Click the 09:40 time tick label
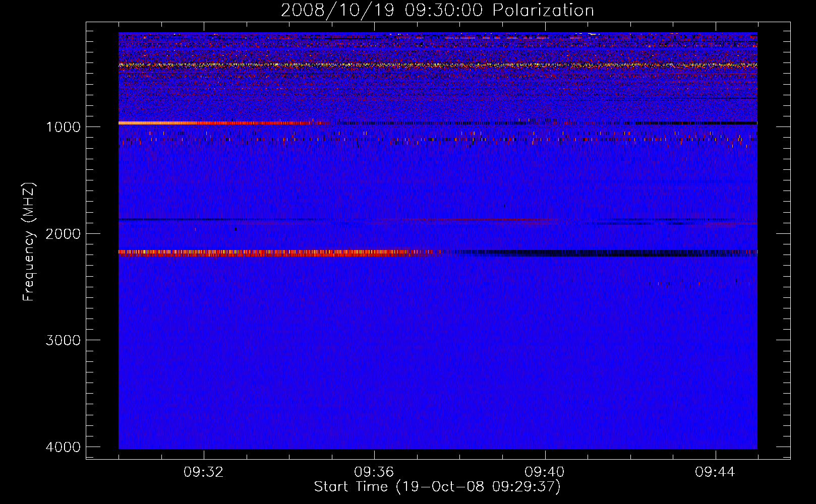This screenshot has width=816, height=504. pos(545,472)
